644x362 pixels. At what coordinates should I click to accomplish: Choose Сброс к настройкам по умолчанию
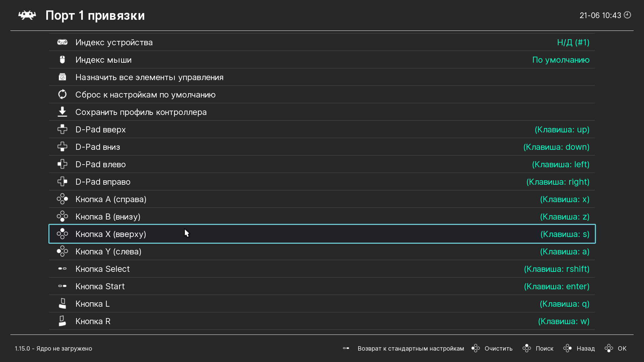point(322,95)
